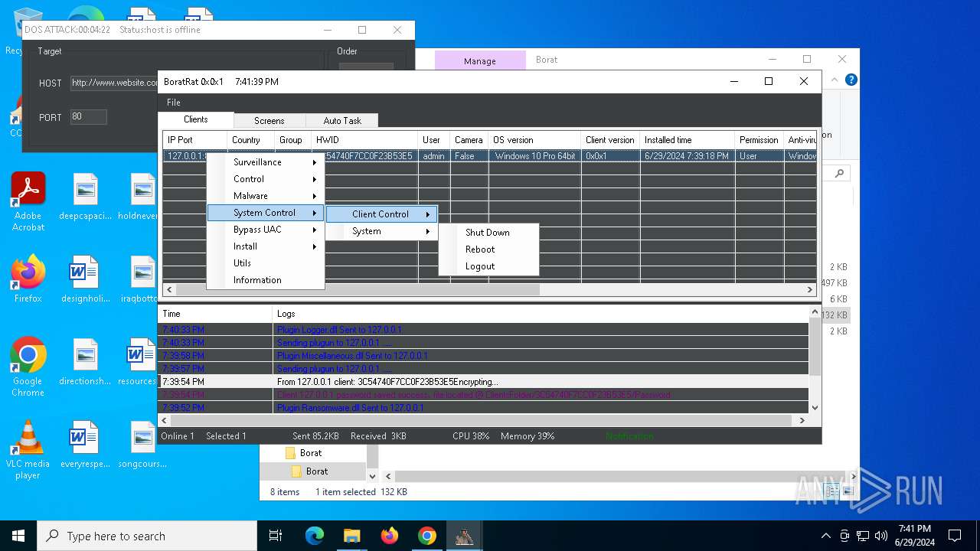980x551 pixels.
Task: Switch to Auto Task tab
Action: pos(341,121)
